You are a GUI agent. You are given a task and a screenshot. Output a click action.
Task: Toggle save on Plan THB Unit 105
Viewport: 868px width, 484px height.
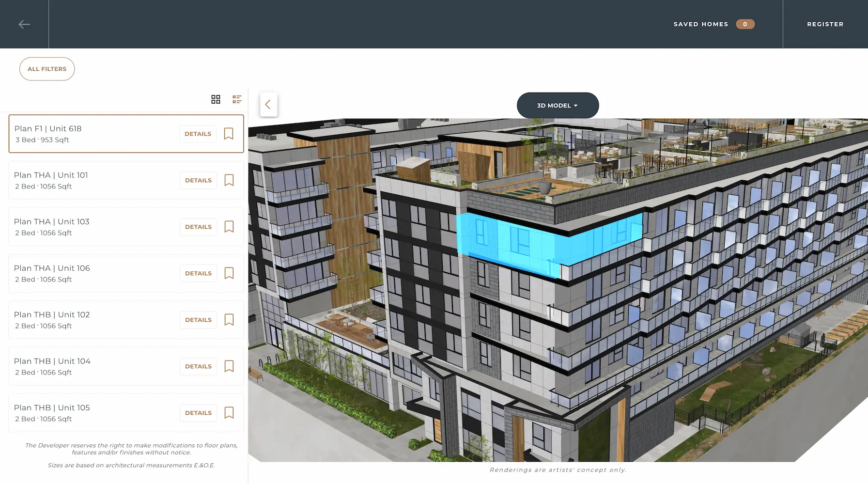coord(229,412)
